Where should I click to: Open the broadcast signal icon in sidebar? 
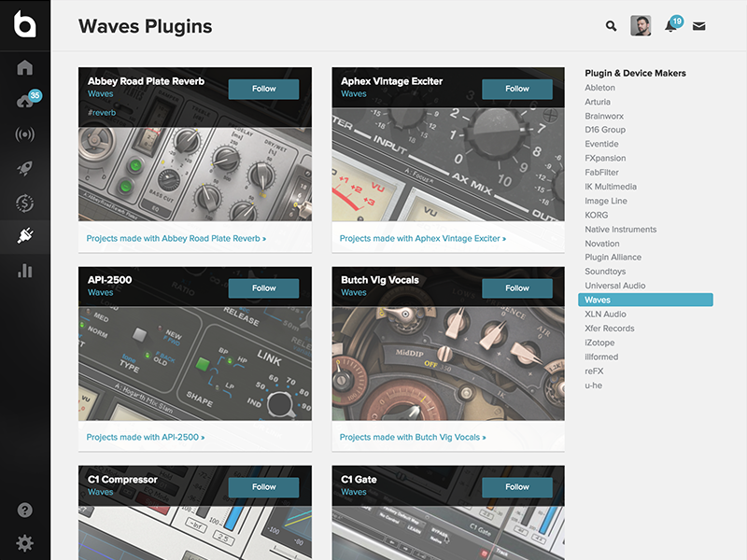pyautogui.click(x=24, y=134)
